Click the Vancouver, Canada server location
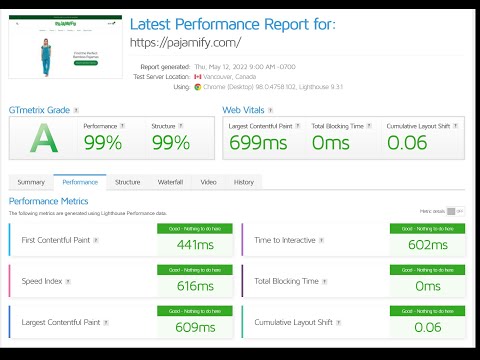The height and width of the screenshot is (360, 480). [230, 77]
